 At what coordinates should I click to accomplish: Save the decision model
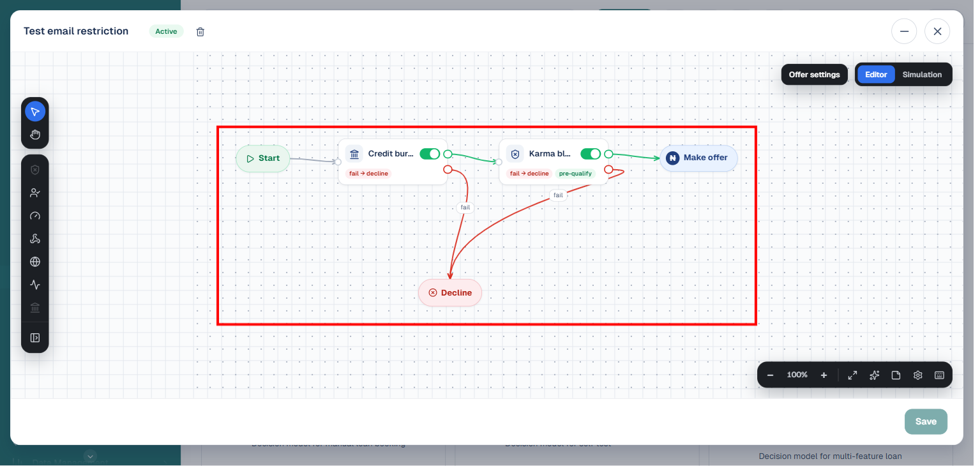click(x=926, y=421)
